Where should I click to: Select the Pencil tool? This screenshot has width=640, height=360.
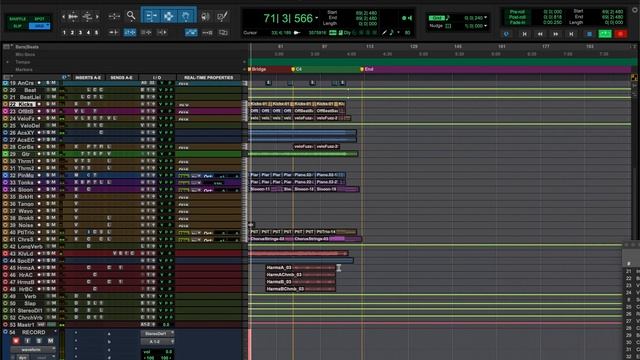pyautogui.click(x=222, y=16)
